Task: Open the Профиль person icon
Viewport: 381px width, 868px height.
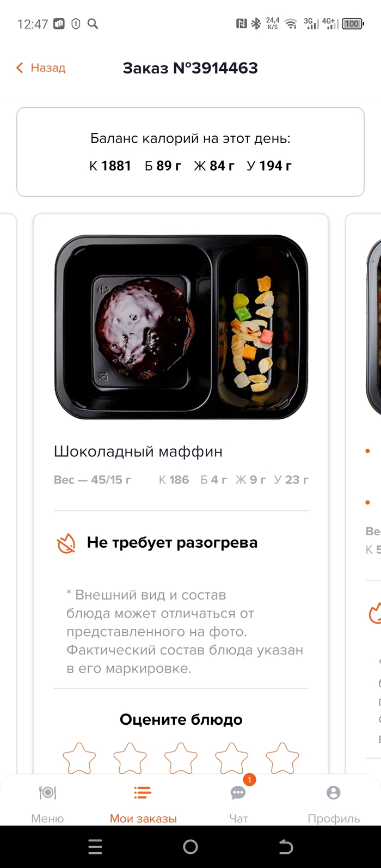Action: point(334,793)
